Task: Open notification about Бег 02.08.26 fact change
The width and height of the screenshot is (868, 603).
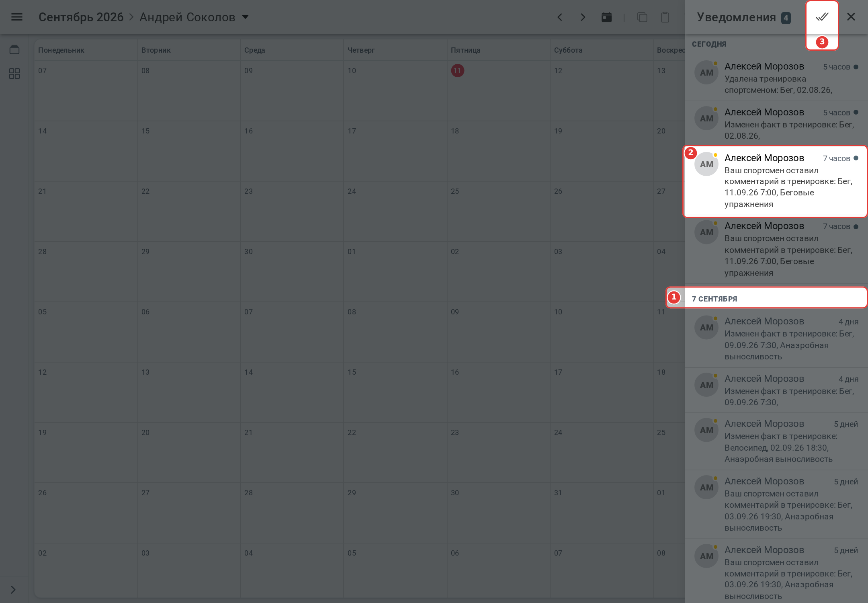Action: [x=776, y=124]
